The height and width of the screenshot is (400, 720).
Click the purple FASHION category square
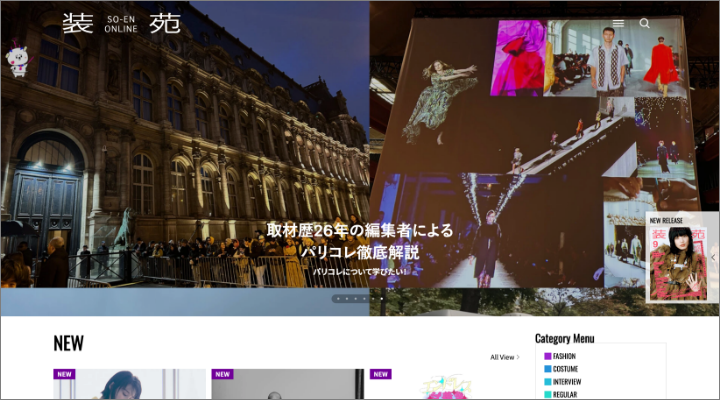coord(548,356)
